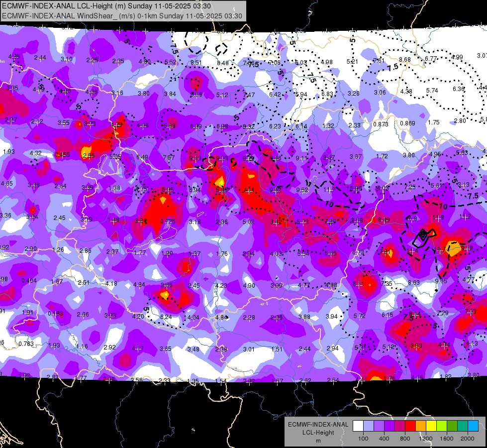The width and height of the screenshot is (487, 448).
Task: Click the magenta-crimson legend swatch left of 800
Action: point(400,426)
